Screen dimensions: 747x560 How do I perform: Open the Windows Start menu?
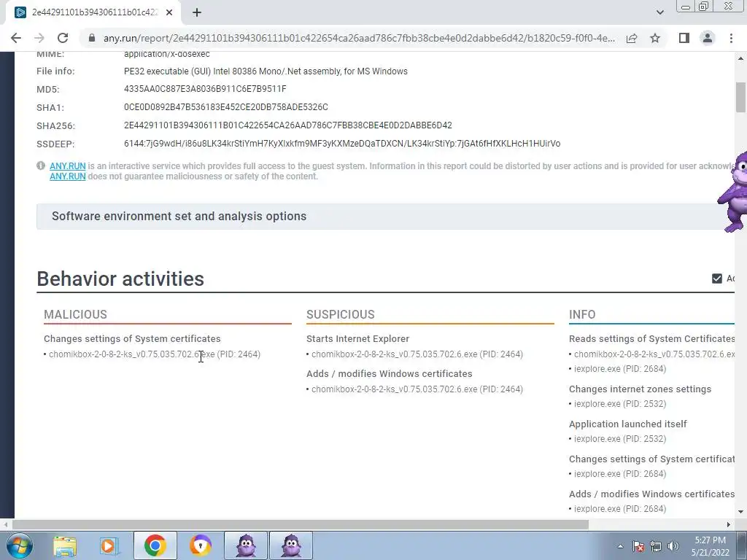click(20, 545)
